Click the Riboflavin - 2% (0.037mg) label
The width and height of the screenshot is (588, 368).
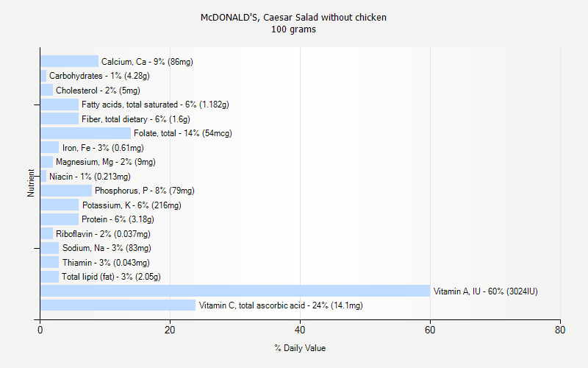pyautogui.click(x=103, y=234)
